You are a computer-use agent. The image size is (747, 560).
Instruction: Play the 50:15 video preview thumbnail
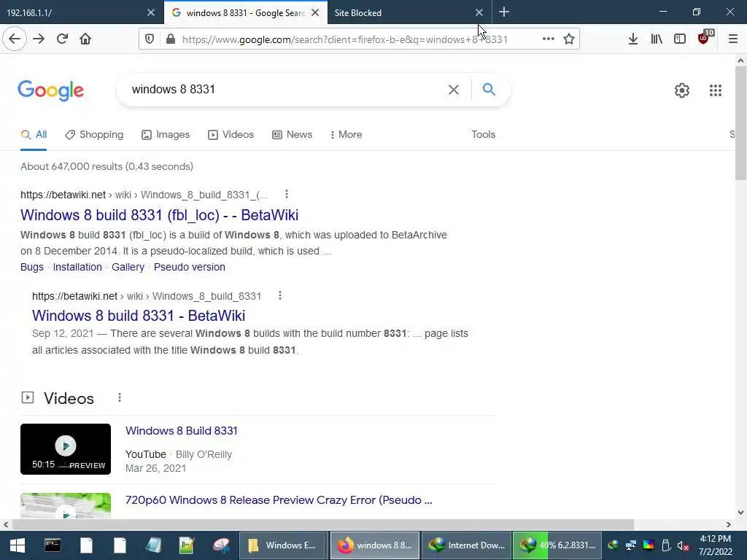(x=66, y=449)
